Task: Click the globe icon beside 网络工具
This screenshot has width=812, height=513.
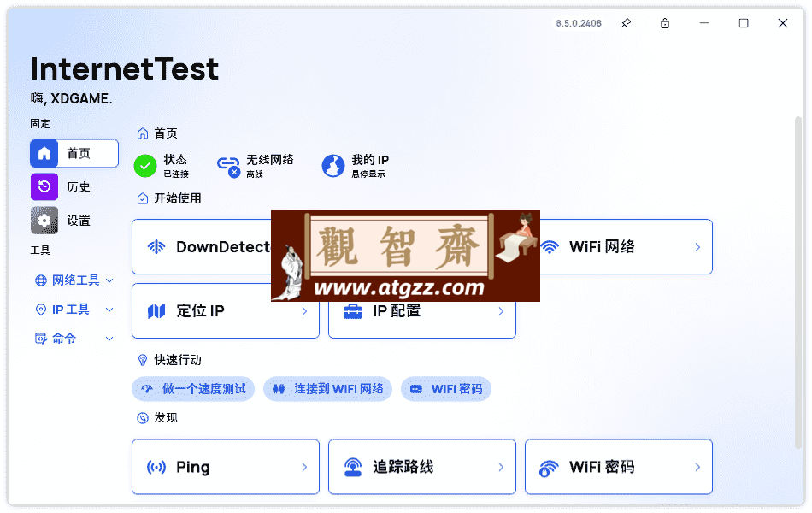Action: click(40, 280)
